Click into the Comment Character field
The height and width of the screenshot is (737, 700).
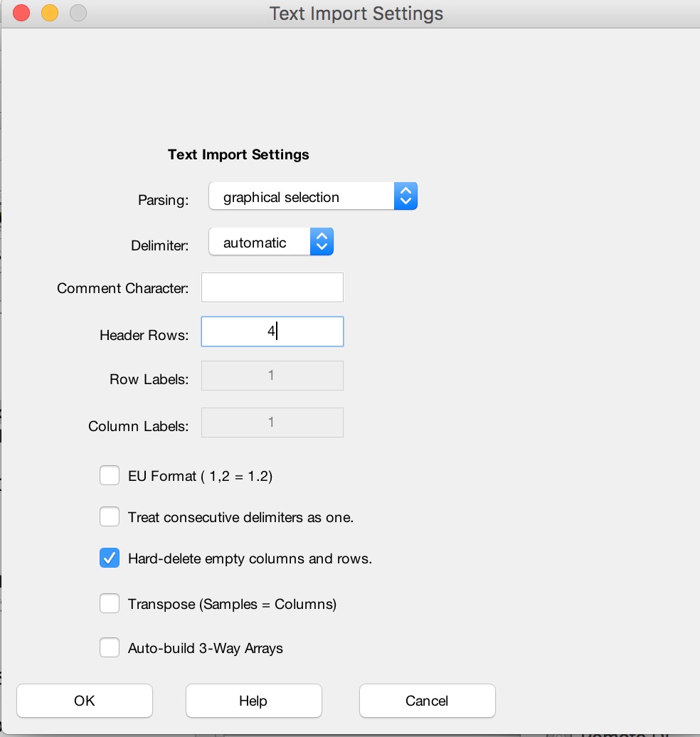tap(272, 287)
